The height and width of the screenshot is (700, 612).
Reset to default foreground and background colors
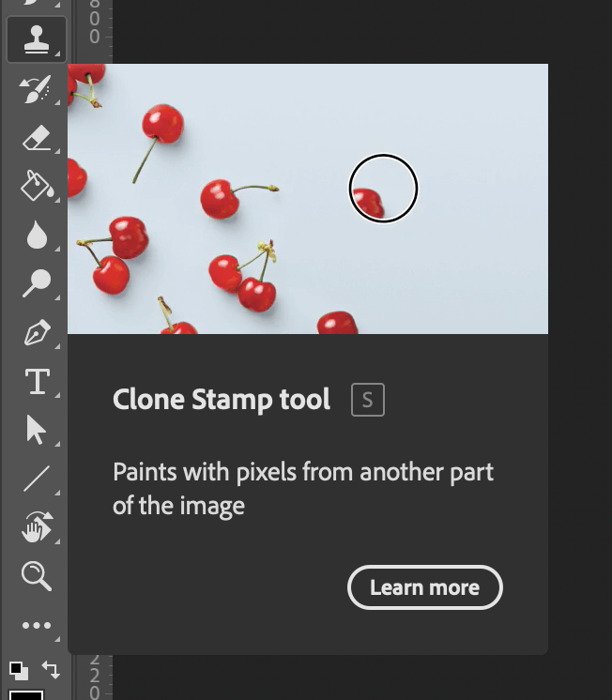(18, 670)
